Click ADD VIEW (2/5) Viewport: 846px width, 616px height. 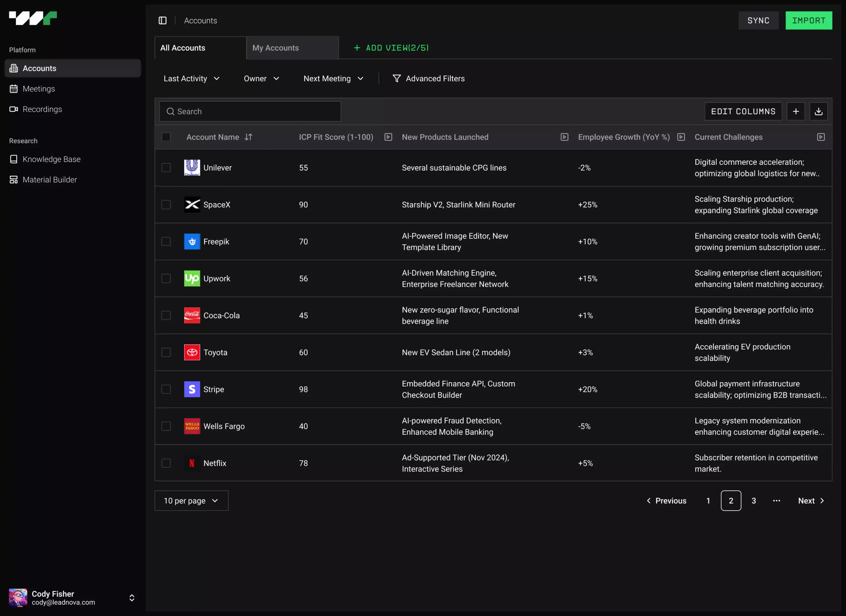[391, 48]
